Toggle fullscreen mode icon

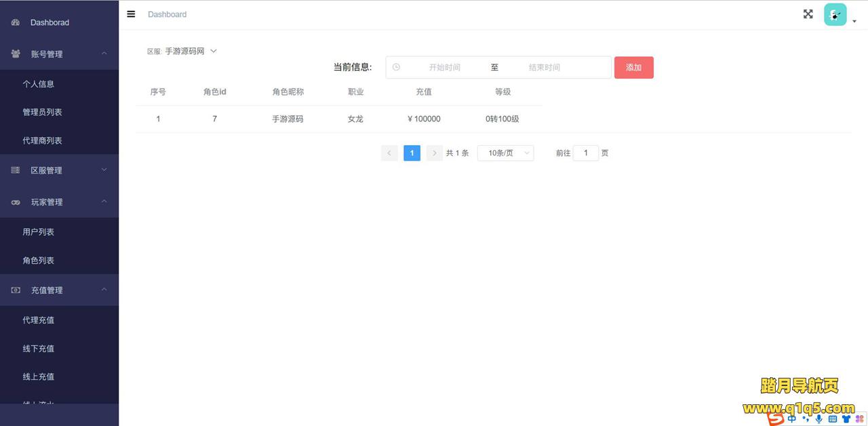click(x=808, y=14)
